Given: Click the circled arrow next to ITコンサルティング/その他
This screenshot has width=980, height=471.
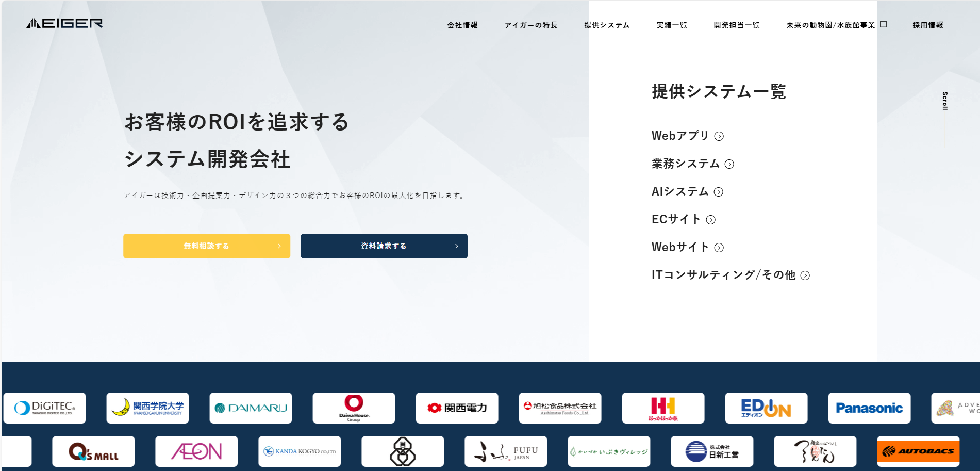Looking at the screenshot, I should (x=805, y=275).
